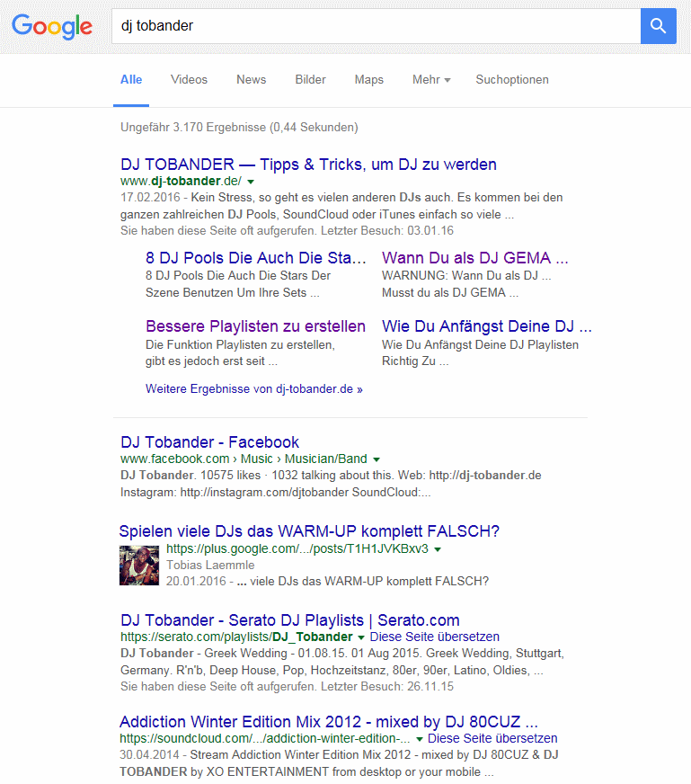Click 'Diese Seite übersetzen' for Serato result

[435, 637]
